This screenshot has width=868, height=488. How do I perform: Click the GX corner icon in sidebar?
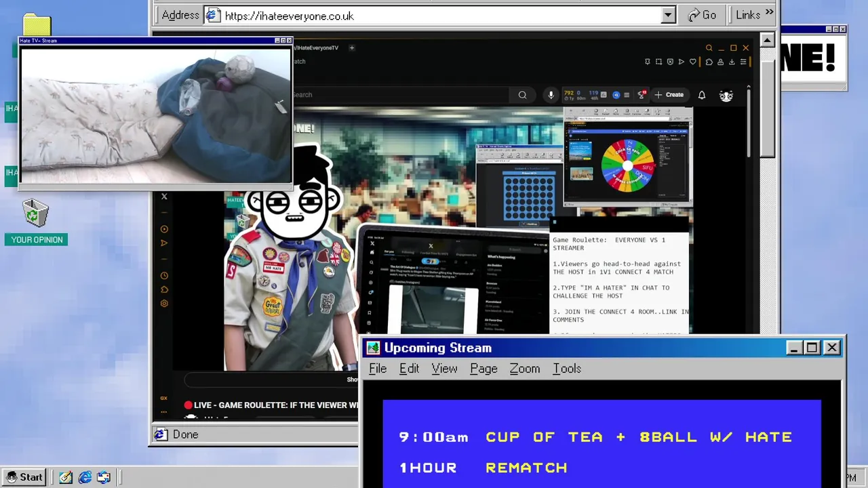163,399
